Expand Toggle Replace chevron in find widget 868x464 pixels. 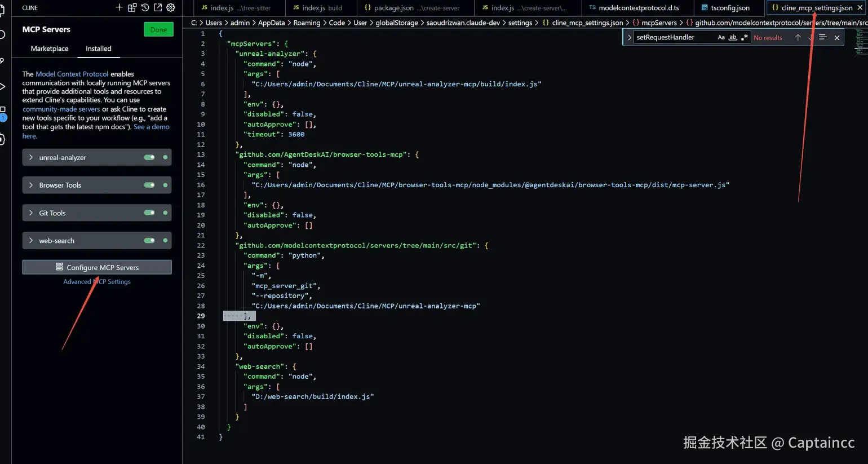click(629, 37)
